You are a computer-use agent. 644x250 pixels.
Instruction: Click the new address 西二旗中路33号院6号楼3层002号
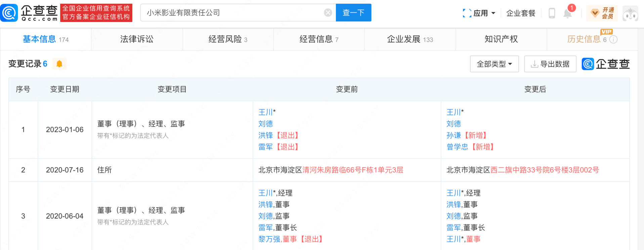(545, 170)
